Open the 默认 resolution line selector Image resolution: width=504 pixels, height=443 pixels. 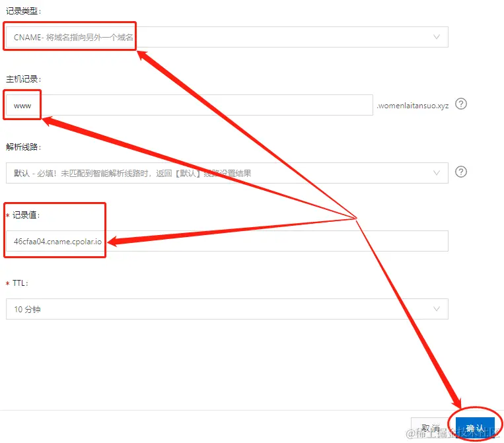[x=227, y=173]
